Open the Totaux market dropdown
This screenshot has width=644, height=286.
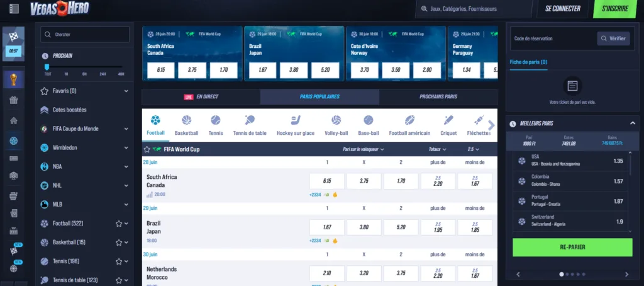coord(438,149)
